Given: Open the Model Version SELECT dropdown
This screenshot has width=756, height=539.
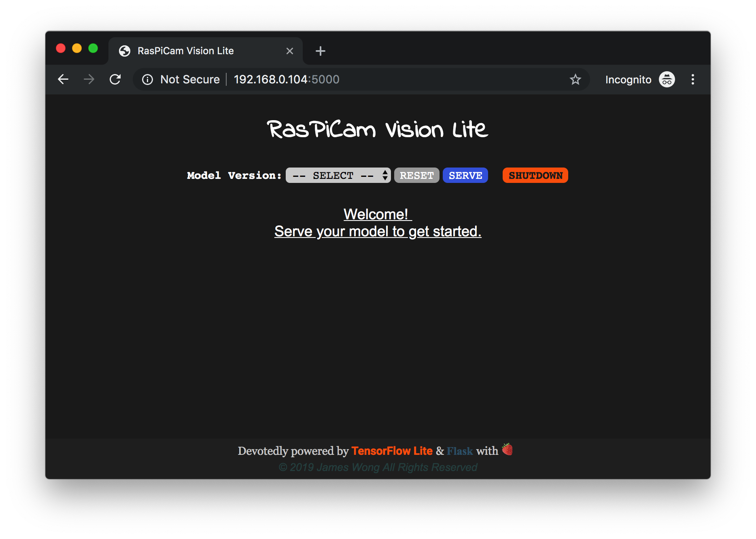Looking at the screenshot, I should pyautogui.click(x=338, y=175).
